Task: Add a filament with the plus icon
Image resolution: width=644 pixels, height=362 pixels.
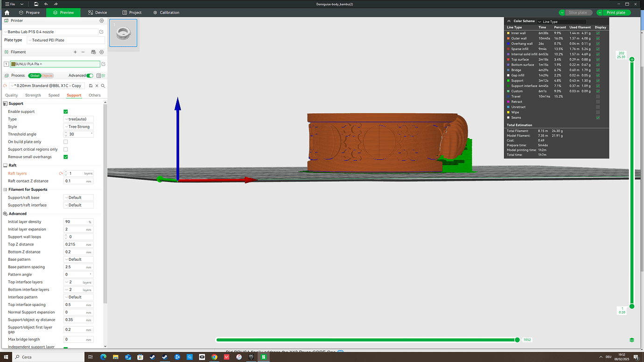Action: click(75, 52)
